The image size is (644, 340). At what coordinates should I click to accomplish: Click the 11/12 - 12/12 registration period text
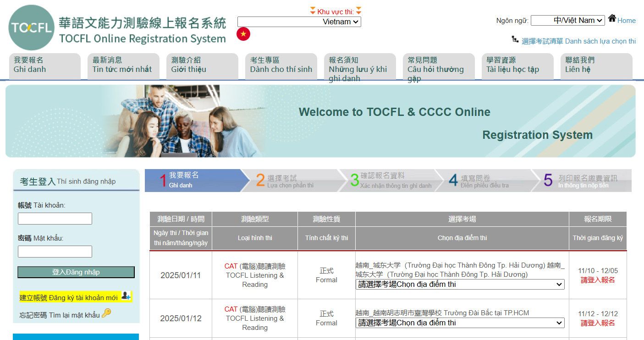pyautogui.click(x=598, y=314)
